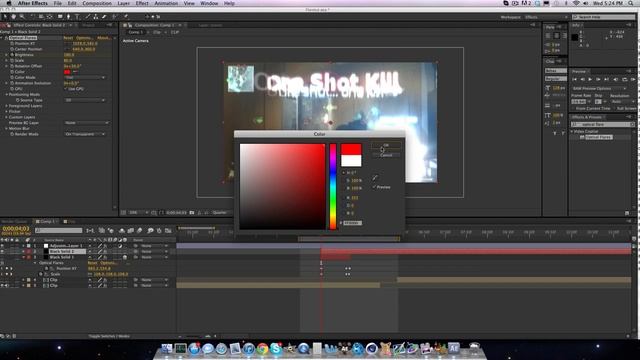This screenshot has height=360, width=640.
Task: Toggle loop option in Preview panel
Action: coord(624,79)
